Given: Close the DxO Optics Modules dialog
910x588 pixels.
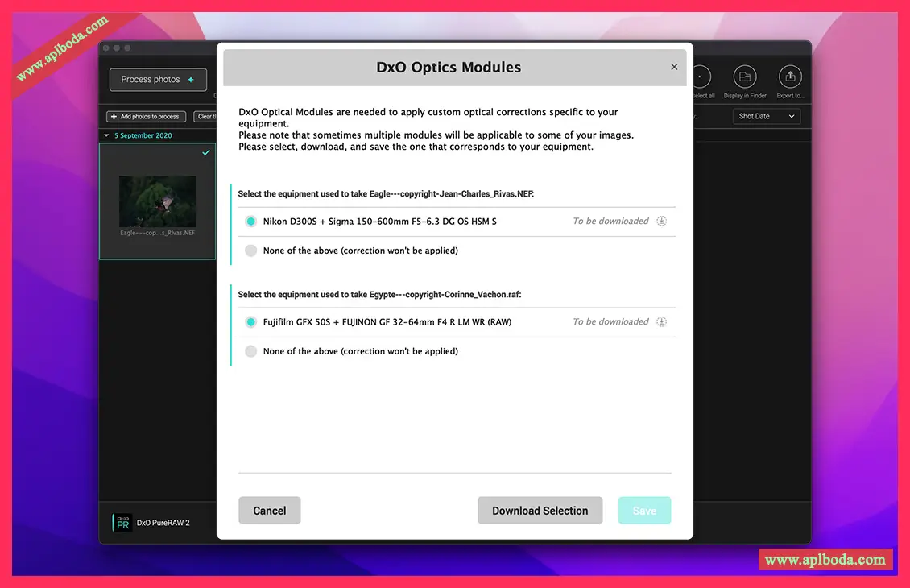Looking at the screenshot, I should (x=674, y=67).
